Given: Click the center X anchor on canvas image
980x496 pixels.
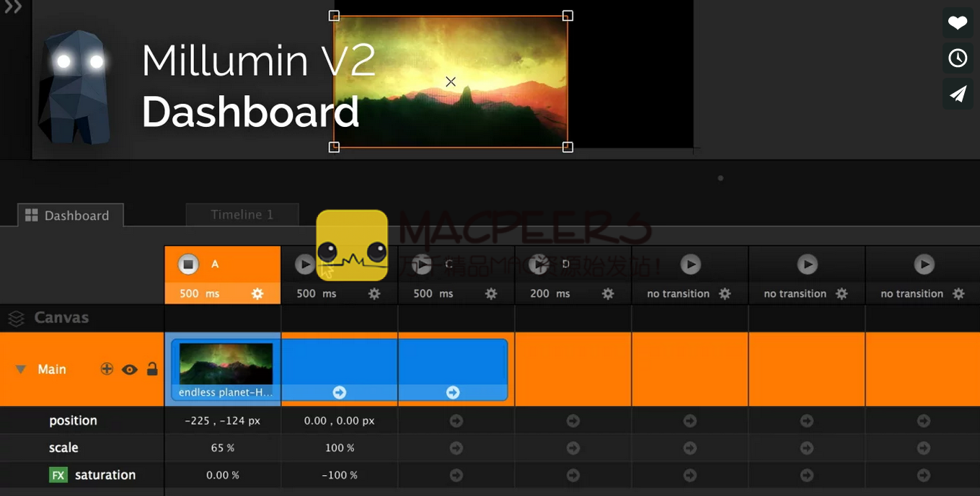Looking at the screenshot, I should click(x=451, y=81).
